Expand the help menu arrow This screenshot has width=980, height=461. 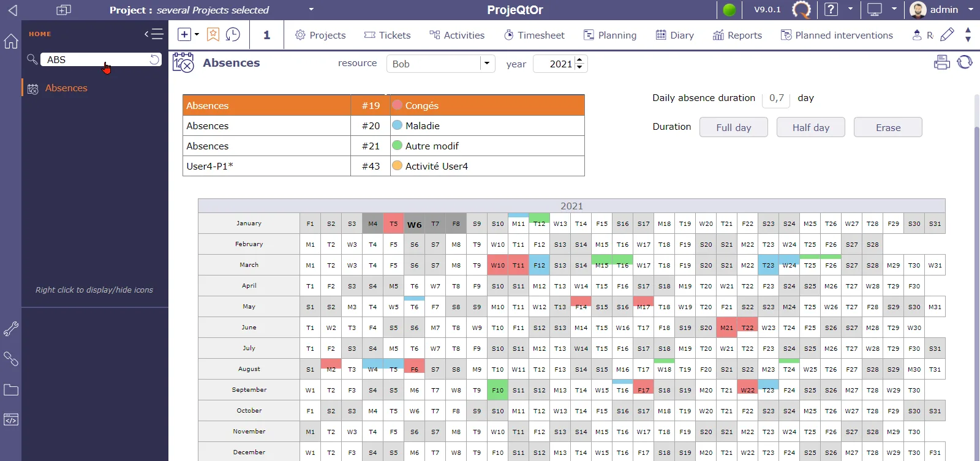[850, 10]
